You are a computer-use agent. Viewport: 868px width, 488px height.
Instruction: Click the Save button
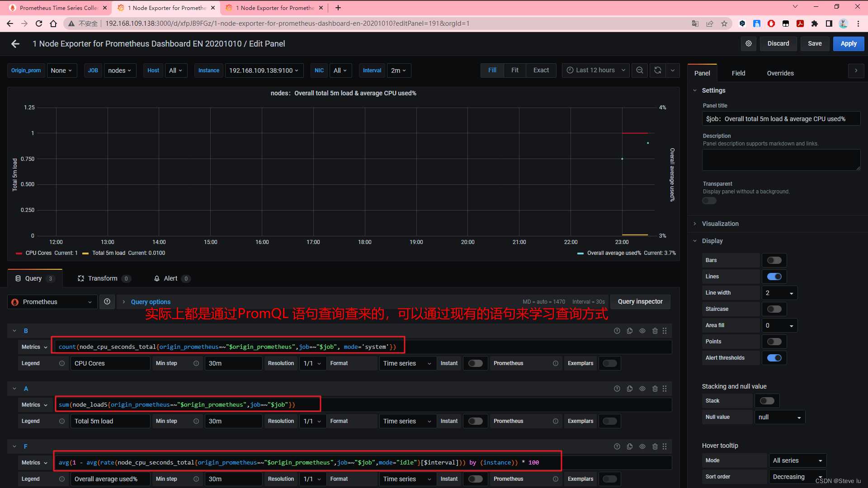[815, 44]
